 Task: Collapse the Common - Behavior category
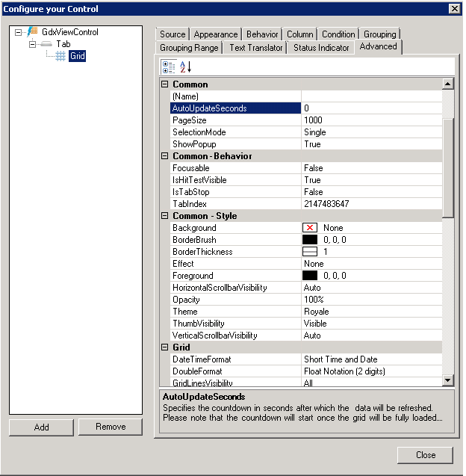(x=165, y=156)
